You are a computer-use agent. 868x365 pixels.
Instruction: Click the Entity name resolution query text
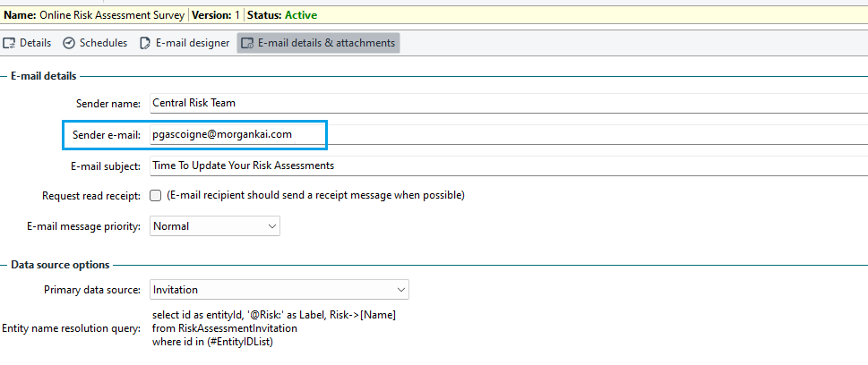click(274, 328)
